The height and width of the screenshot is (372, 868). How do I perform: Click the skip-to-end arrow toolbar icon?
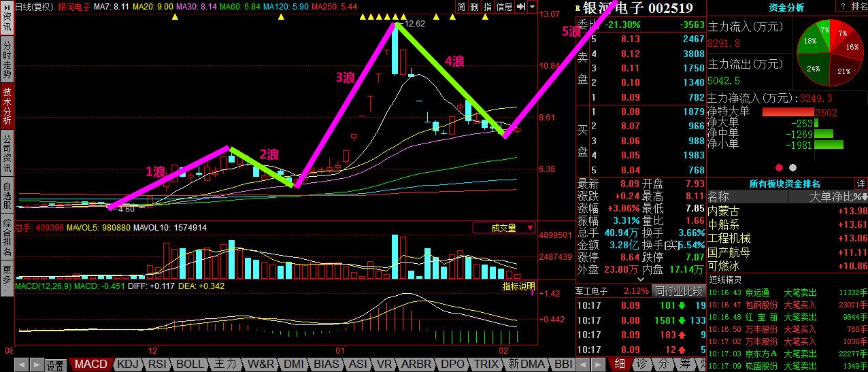[521, 7]
